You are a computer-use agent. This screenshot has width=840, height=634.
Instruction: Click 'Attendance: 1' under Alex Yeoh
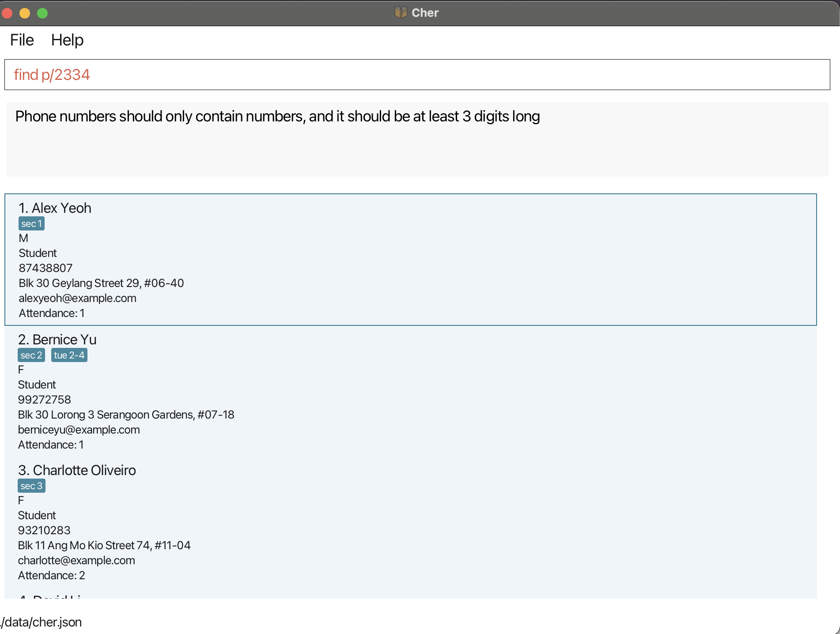coord(52,313)
